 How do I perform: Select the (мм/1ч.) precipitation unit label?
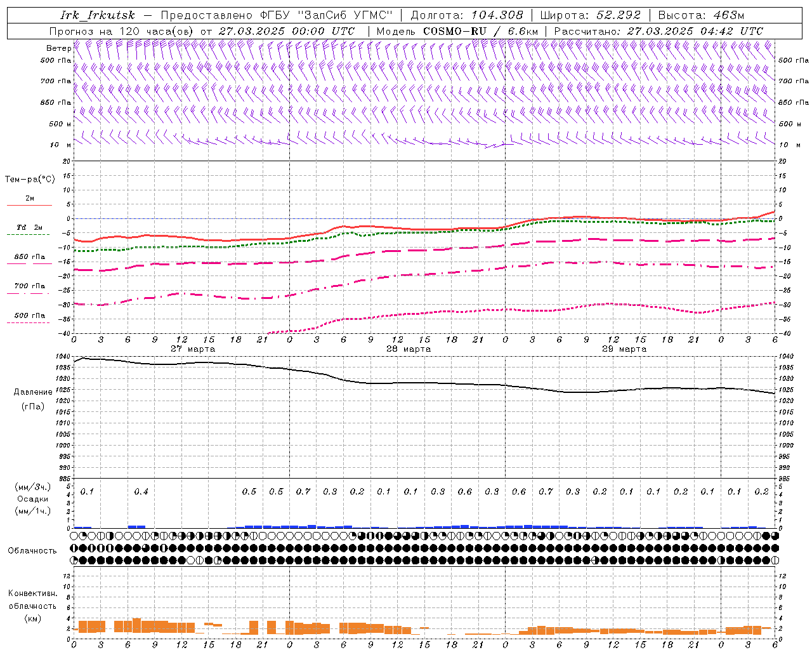click(x=33, y=511)
